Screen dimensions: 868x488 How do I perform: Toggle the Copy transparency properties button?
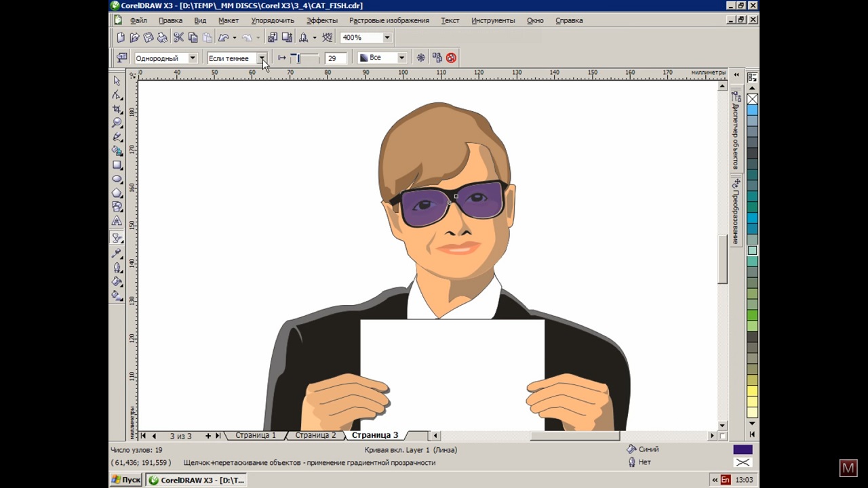tap(437, 58)
